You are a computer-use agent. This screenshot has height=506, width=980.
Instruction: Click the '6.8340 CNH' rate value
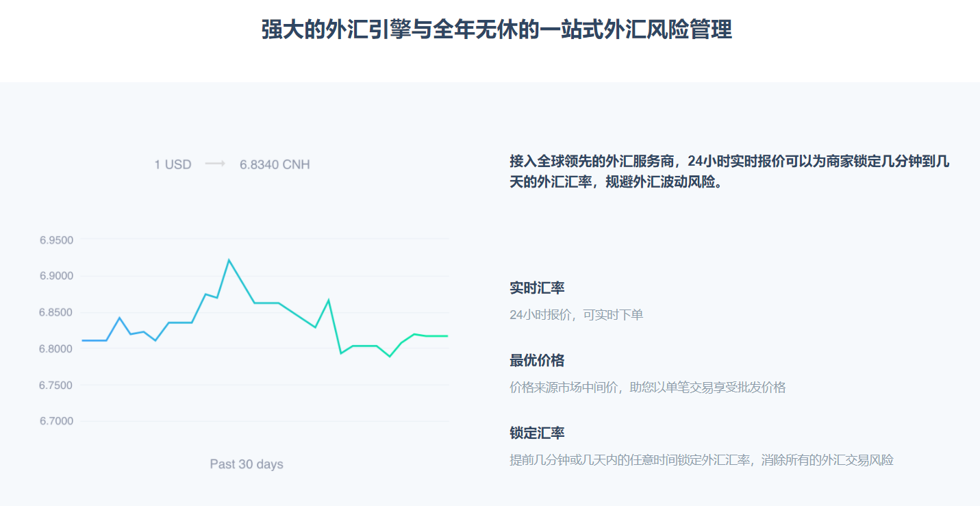coord(275,165)
